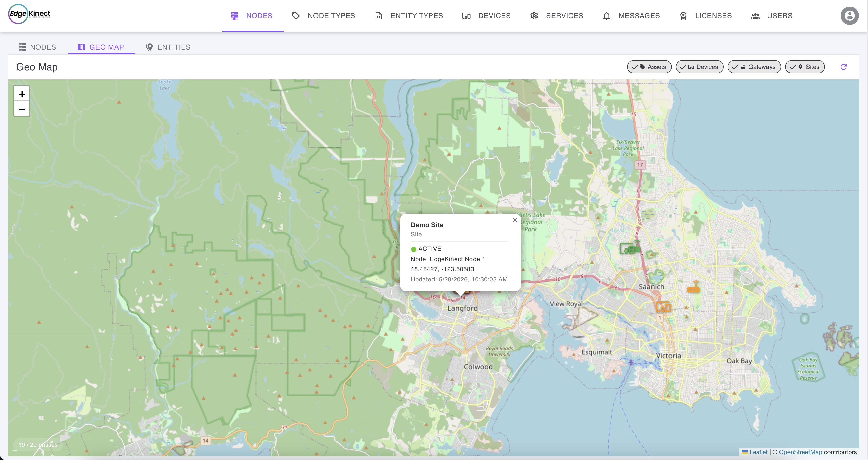Screen dimensions: 868x460
Task: Open the Users navigation tab
Action: pyautogui.click(x=771, y=16)
